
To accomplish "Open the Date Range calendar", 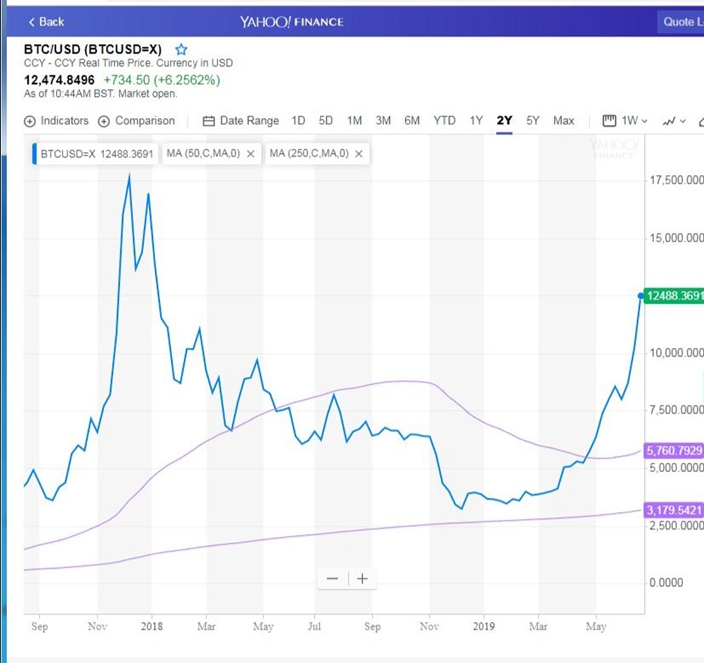I will 208,121.
